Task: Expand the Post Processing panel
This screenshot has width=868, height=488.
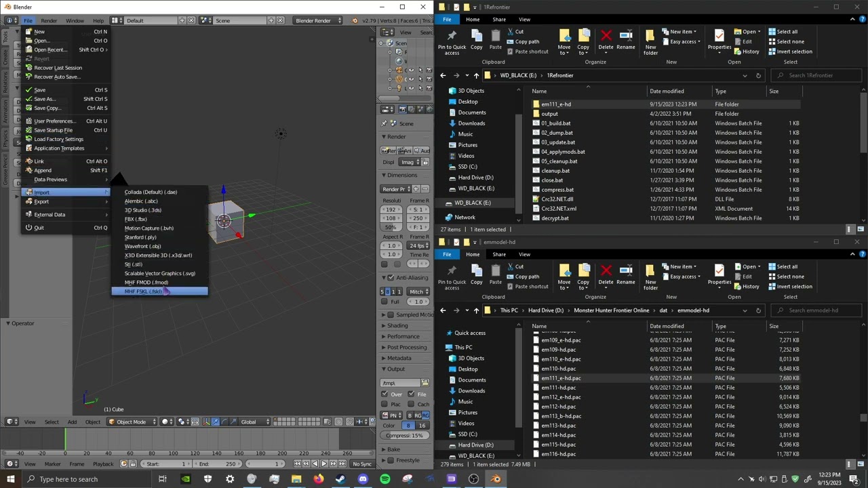Action: pyautogui.click(x=407, y=347)
